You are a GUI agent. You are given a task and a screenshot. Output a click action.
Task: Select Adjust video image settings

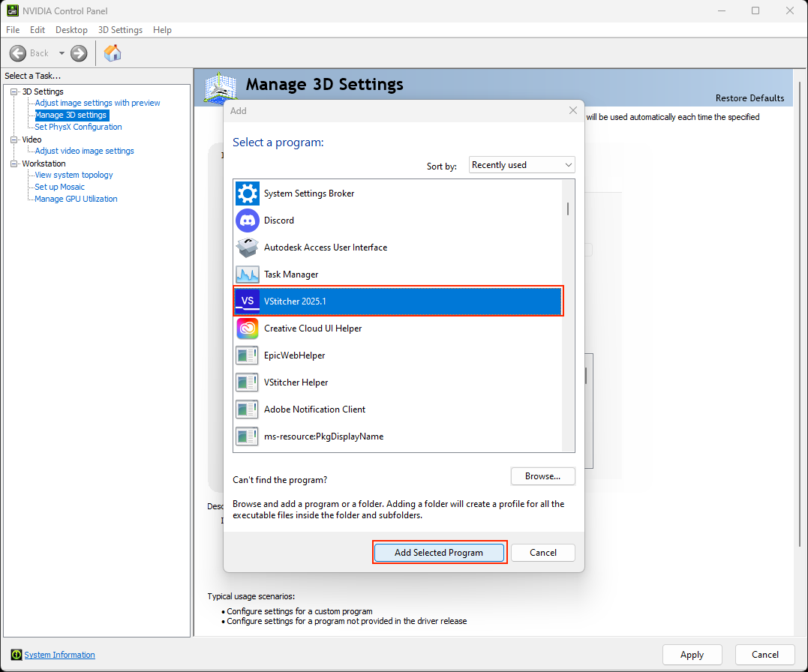click(x=85, y=151)
